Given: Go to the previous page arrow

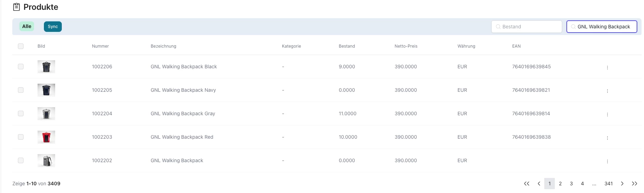Looking at the screenshot, I should click(539, 184).
